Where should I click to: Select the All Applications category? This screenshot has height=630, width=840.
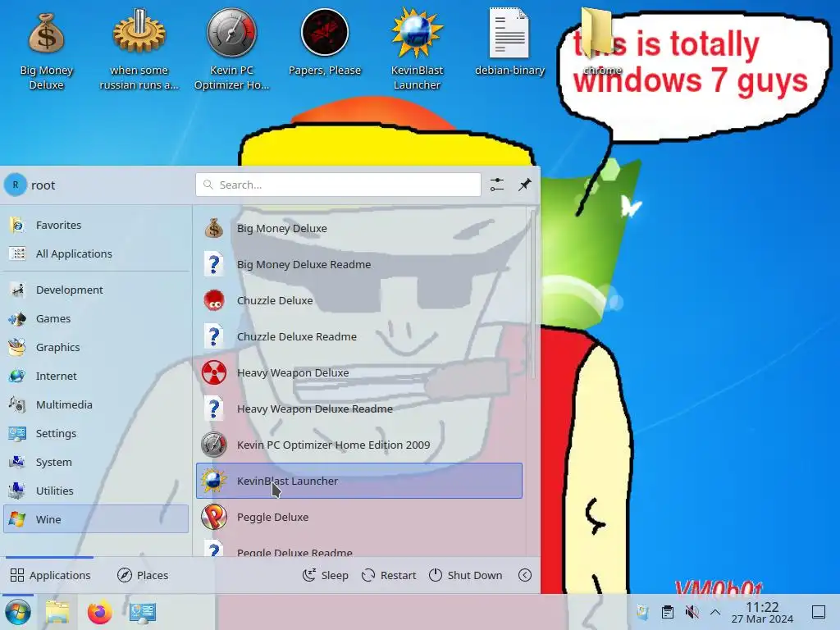click(96, 253)
